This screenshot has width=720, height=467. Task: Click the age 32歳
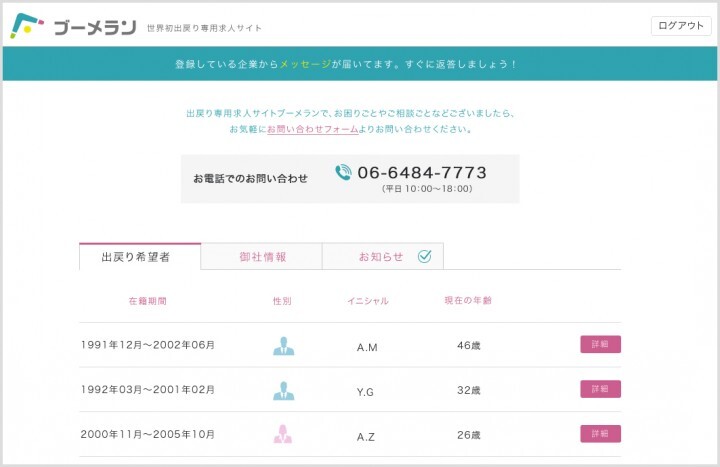click(x=469, y=390)
